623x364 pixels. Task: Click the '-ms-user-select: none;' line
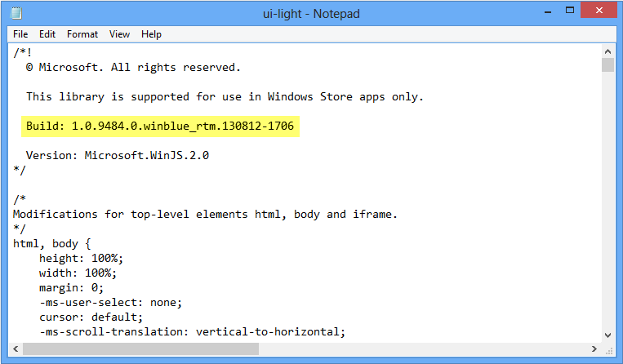(110, 303)
